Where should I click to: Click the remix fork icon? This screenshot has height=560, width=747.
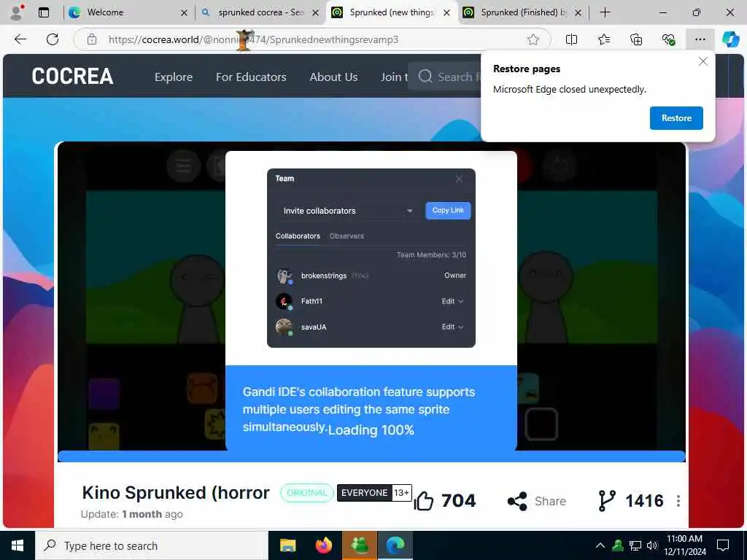606,501
